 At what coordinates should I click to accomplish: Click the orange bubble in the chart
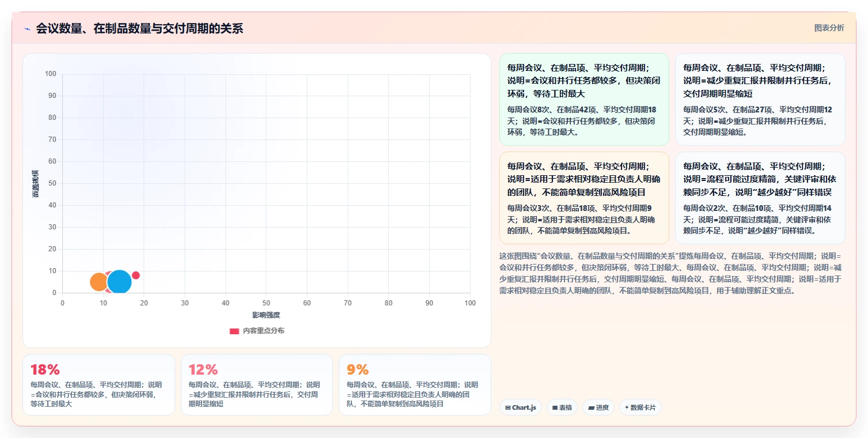pyautogui.click(x=99, y=282)
